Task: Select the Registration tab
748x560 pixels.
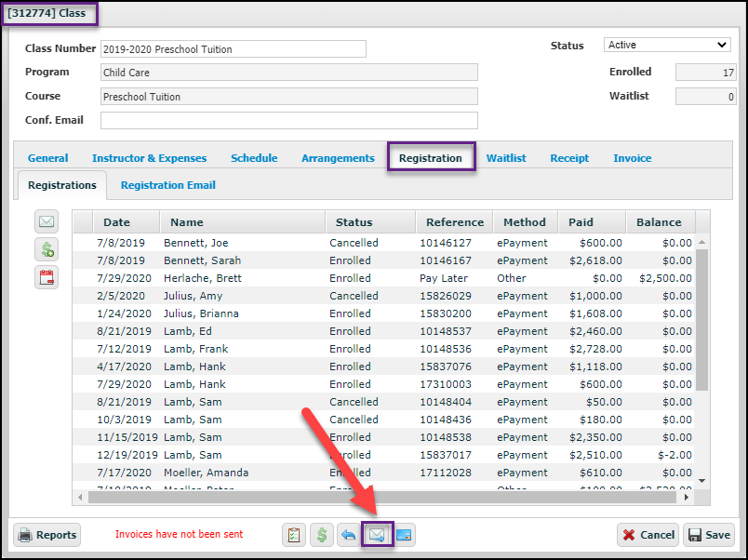Action: [x=431, y=158]
